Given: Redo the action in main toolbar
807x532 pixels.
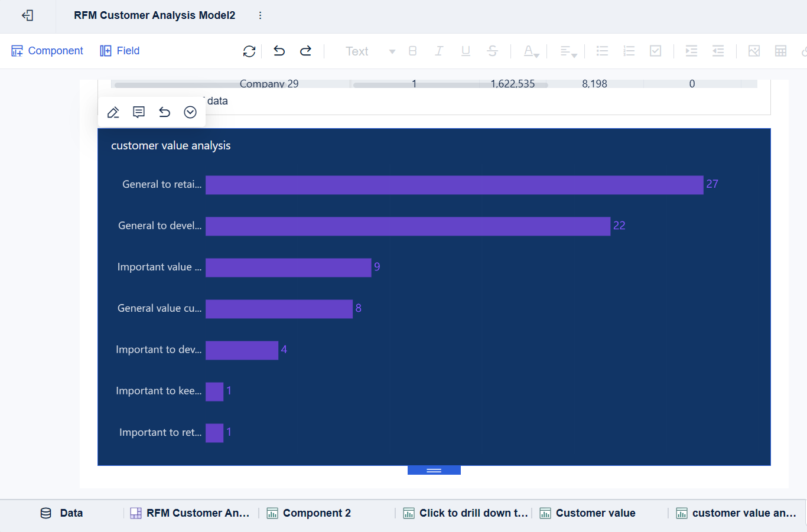Looking at the screenshot, I should tap(305, 51).
